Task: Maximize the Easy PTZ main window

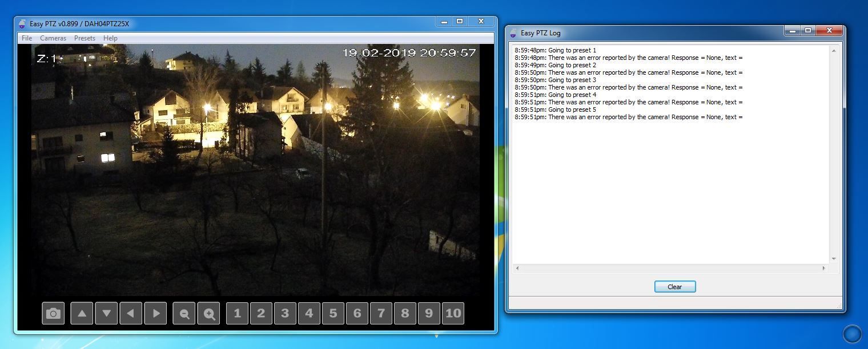Action: (460, 22)
